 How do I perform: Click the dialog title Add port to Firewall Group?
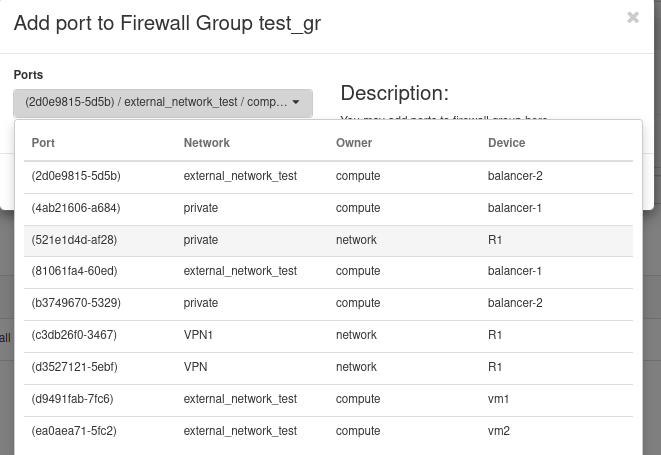(167, 23)
